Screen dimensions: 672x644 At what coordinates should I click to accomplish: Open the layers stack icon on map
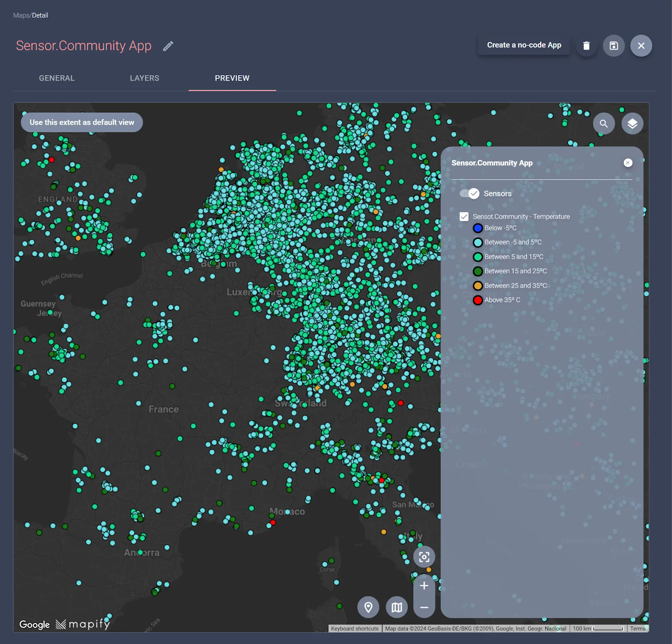(632, 123)
